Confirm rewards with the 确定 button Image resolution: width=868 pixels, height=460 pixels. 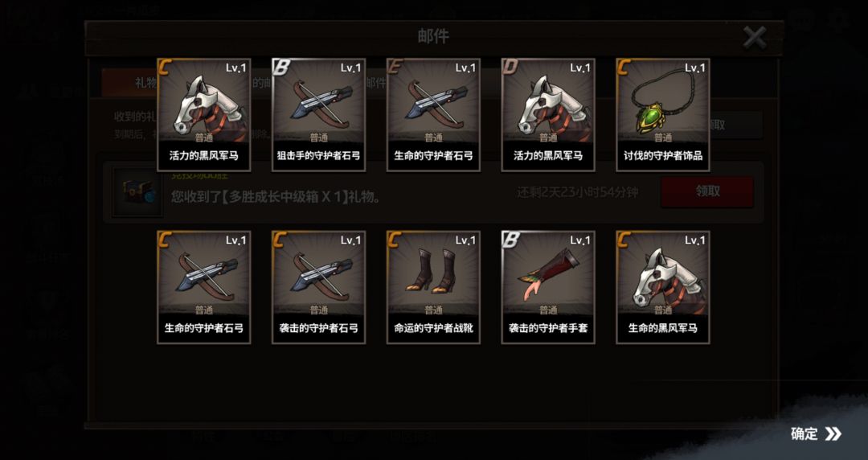point(816,433)
